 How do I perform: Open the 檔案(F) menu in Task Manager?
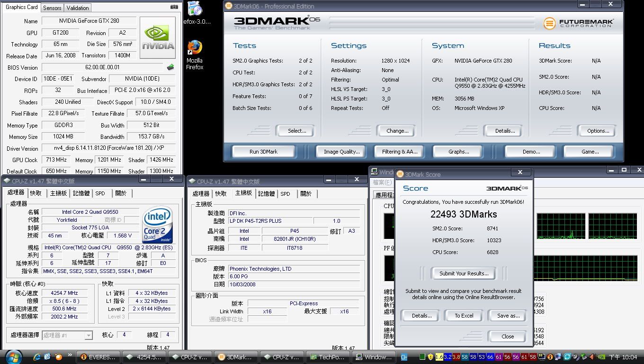pos(382,182)
